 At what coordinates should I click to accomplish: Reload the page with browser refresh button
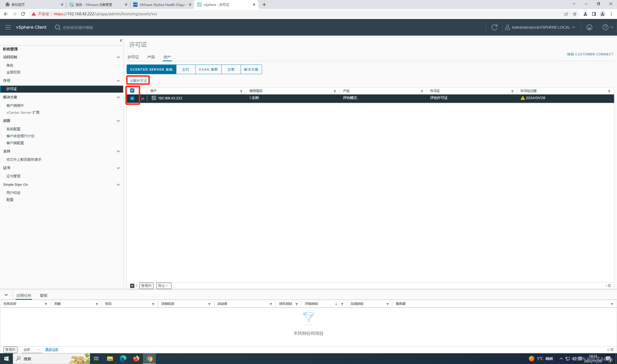point(23,14)
